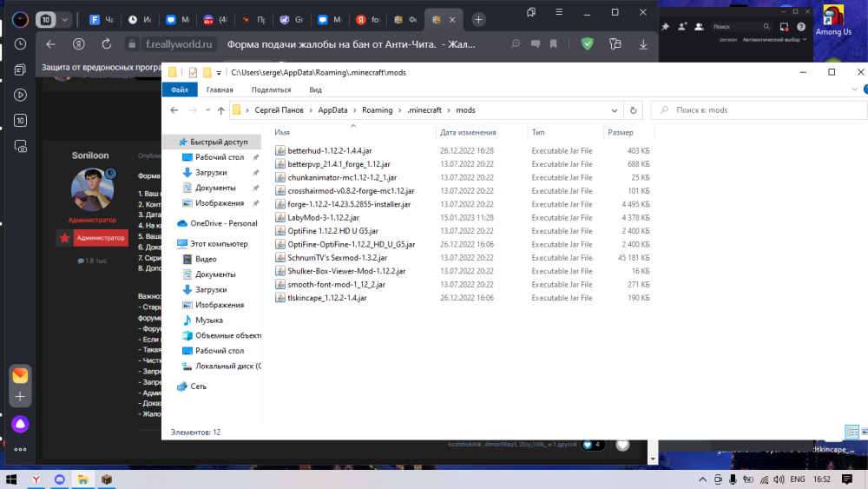Select chunkanimator-mc1.12-1.2_1.jar file
868x489 pixels.
click(x=342, y=177)
